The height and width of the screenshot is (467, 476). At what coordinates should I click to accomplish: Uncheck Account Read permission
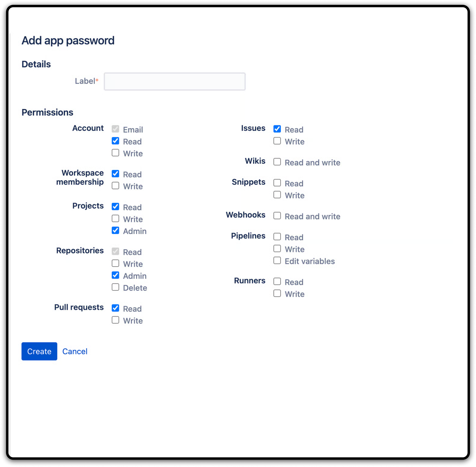tap(115, 141)
